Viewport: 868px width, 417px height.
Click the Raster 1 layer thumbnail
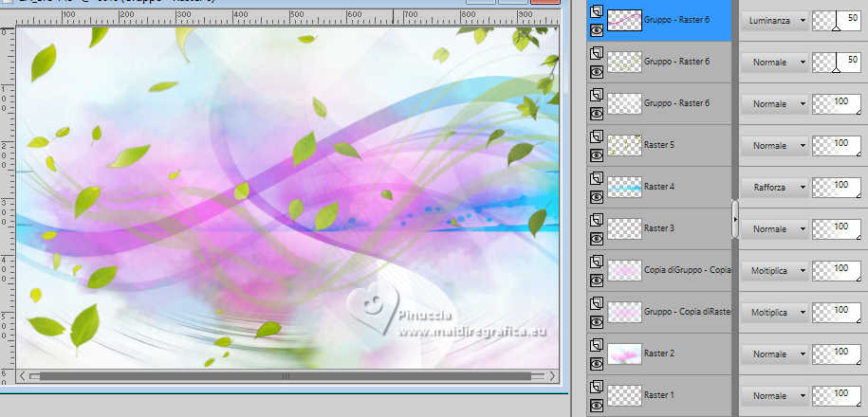(x=624, y=395)
